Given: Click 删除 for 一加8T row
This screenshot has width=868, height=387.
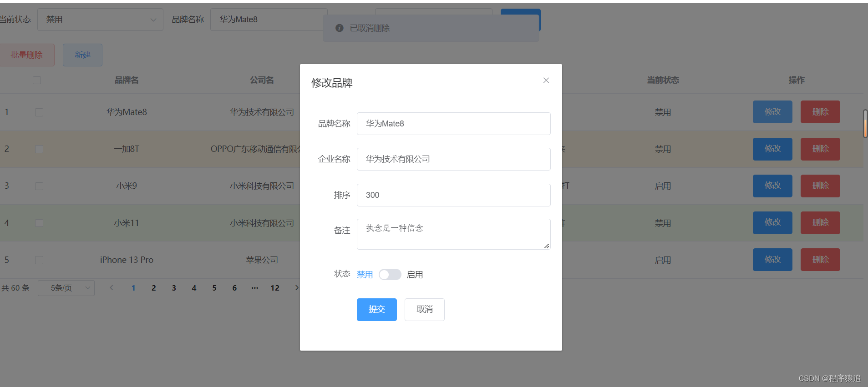Looking at the screenshot, I should point(820,149).
